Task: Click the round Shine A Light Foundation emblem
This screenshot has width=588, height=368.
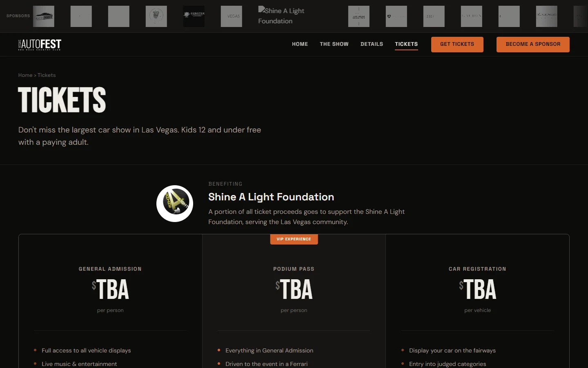Action: pos(175,204)
